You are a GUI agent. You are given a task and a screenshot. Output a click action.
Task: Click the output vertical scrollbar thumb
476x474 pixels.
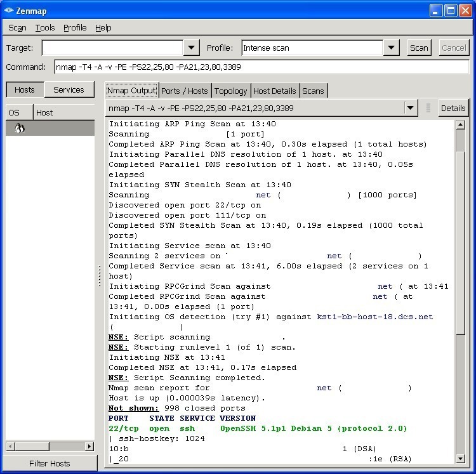pyautogui.click(x=461, y=243)
